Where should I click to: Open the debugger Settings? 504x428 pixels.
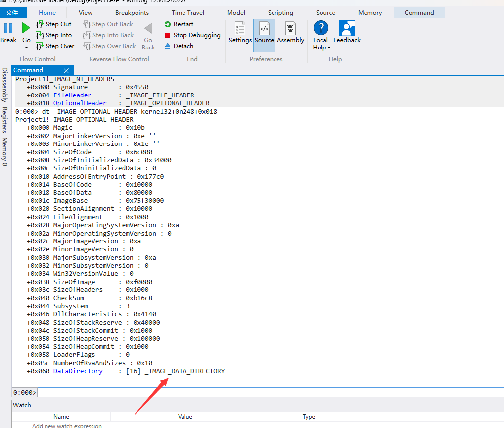pos(240,33)
